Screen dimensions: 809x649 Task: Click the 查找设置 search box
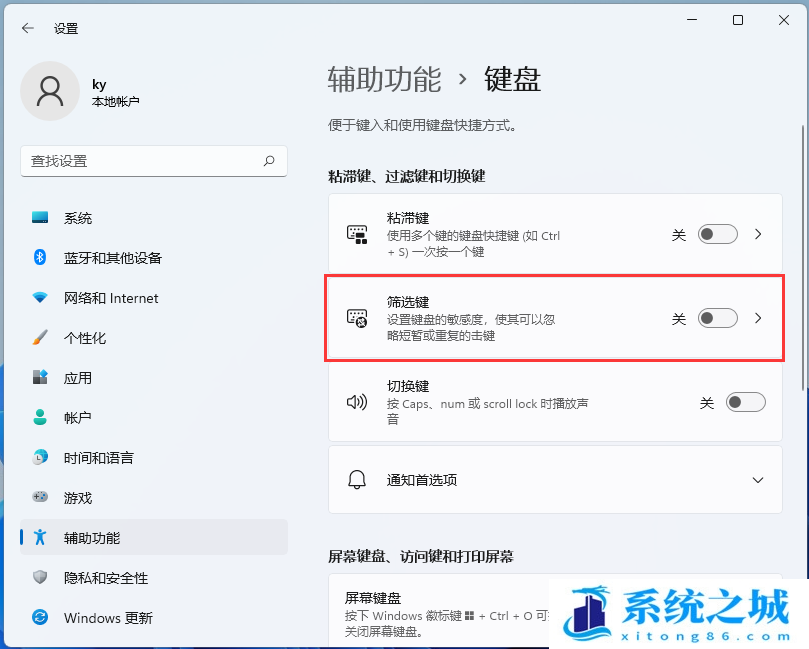[154, 161]
